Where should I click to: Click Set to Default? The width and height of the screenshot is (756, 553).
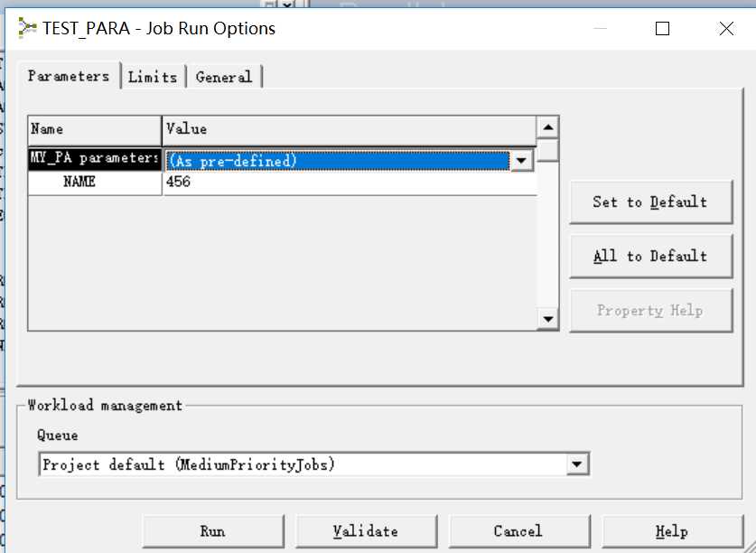(x=650, y=202)
